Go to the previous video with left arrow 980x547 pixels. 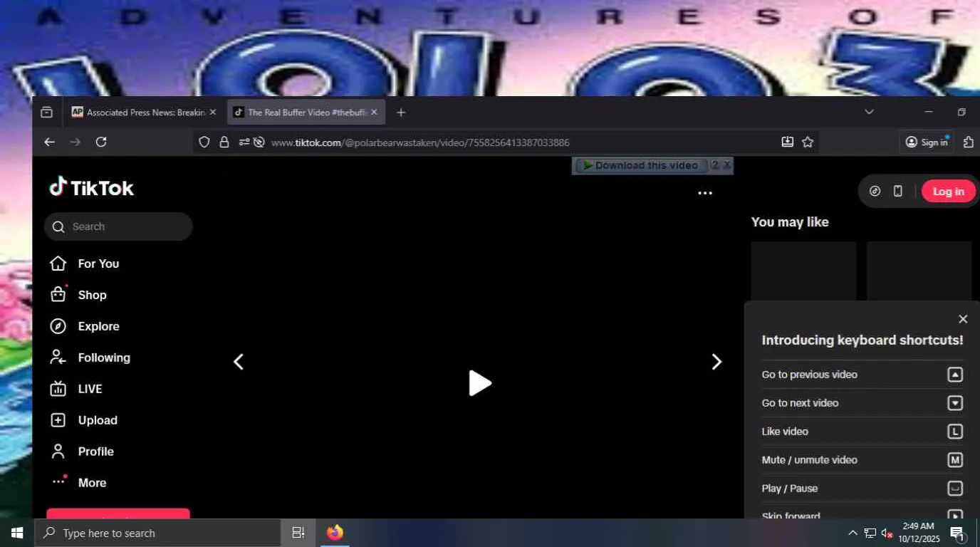(239, 362)
